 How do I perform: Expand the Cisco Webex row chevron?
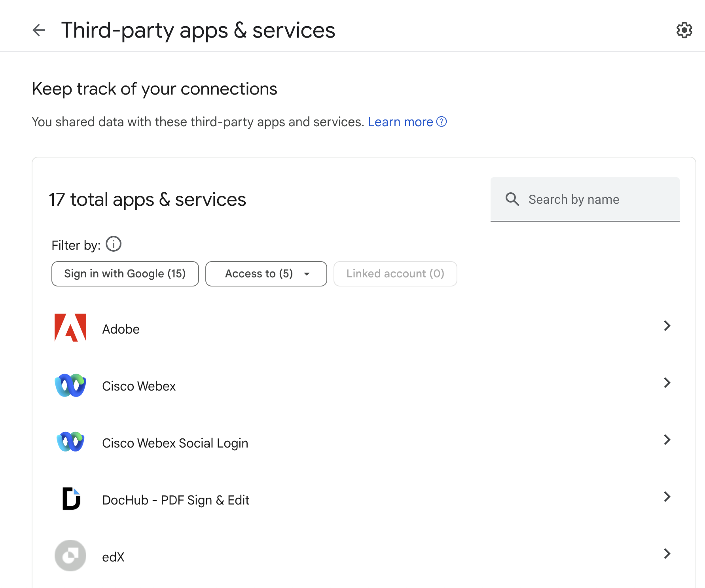667,383
